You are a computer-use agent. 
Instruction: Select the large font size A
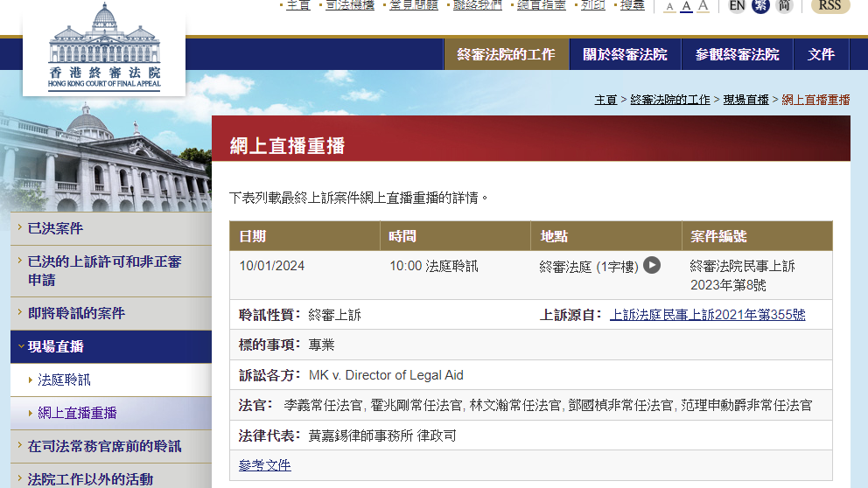703,6
